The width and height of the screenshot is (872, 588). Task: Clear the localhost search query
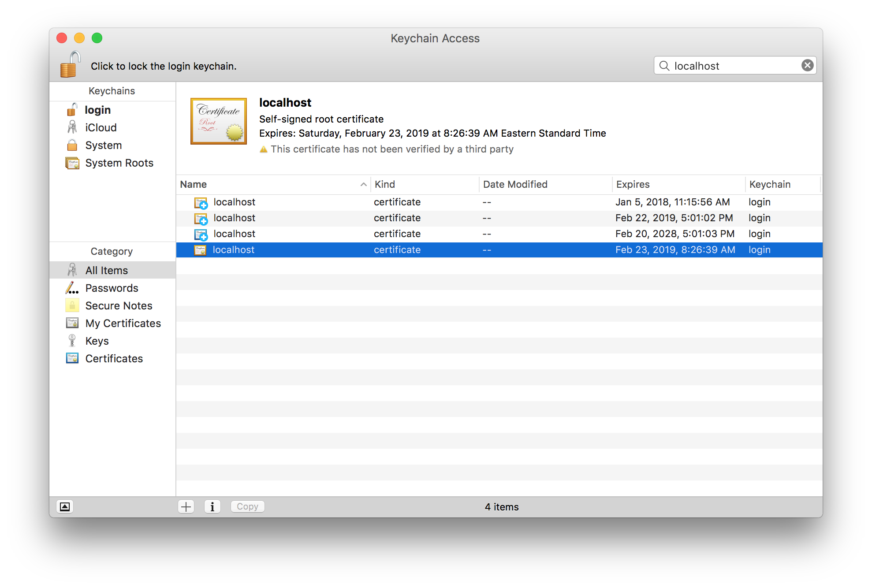807,65
